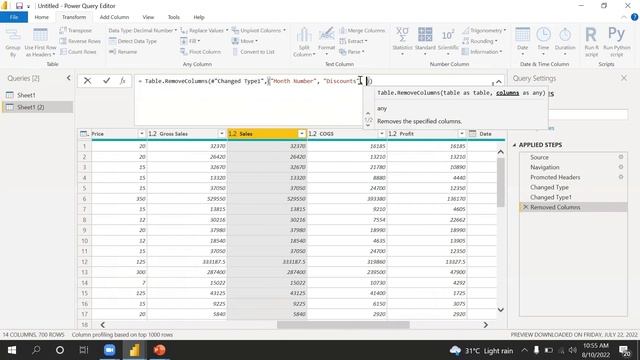The image size is (640, 360).
Task: Open the COGS column filter dropdown
Action: [x=382, y=134]
